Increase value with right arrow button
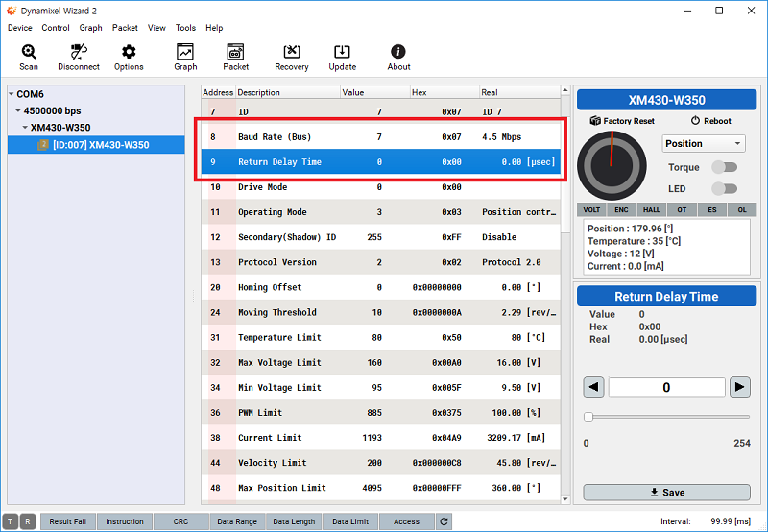768x532 pixels. pyautogui.click(x=739, y=387)
